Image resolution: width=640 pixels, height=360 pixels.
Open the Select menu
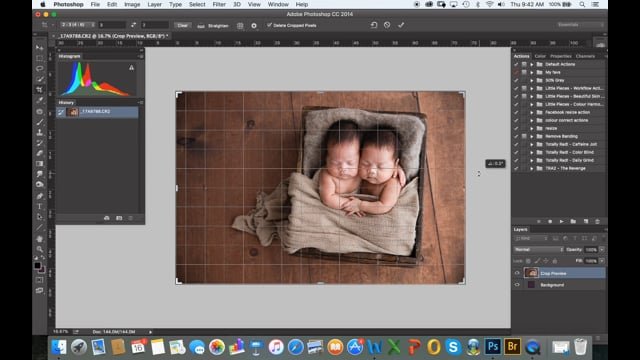coord(197,4)
